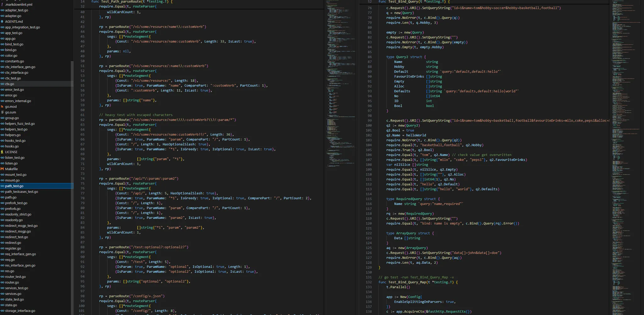
Task: Click the Go icon beside ctx_interface_gen.go
Action: click(2, 67)
